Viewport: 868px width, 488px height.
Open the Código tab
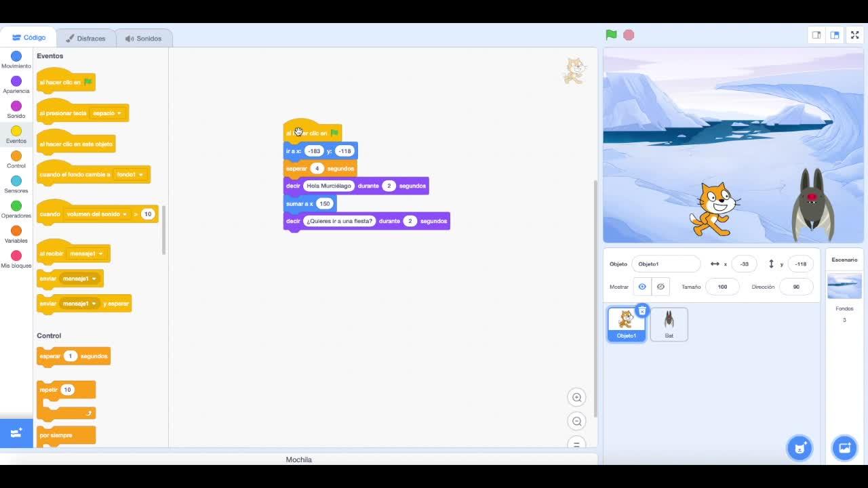(x=28, y=38)
